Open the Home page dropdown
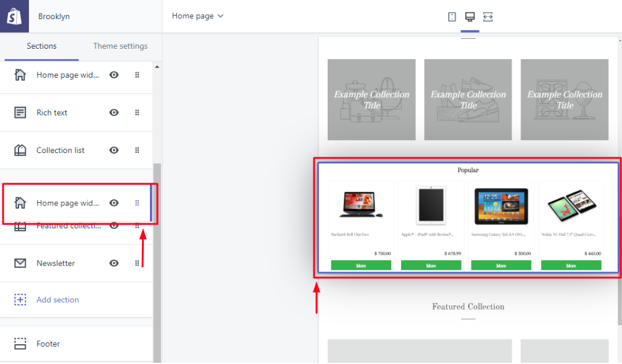This screenshot has width=622, height=364. (197, 16)
